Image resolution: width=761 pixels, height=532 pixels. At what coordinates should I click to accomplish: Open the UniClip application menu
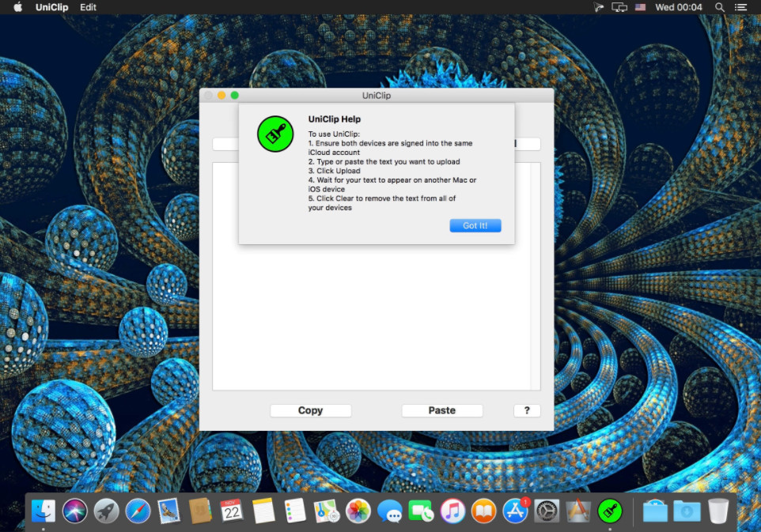(x=52, y=7)
